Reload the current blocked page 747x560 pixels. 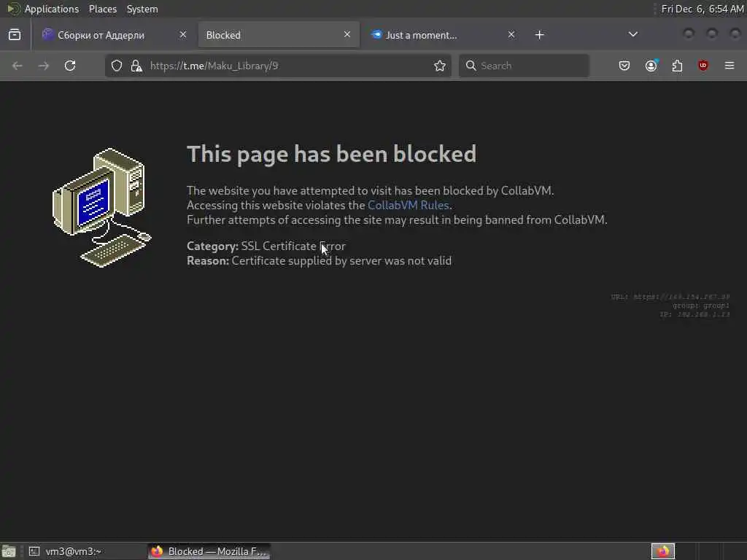70,66
